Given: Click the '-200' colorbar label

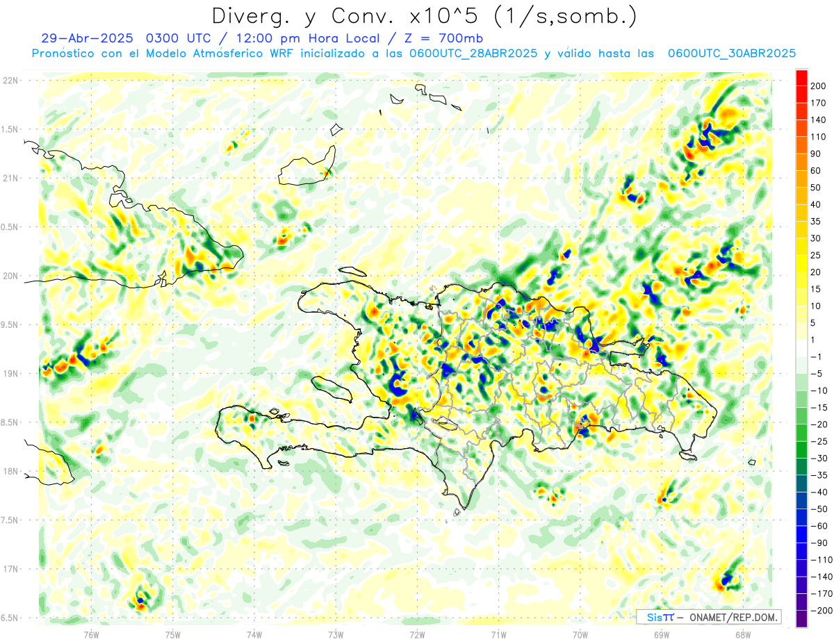Looking at the screenshot, I should [x=821, y=610].
